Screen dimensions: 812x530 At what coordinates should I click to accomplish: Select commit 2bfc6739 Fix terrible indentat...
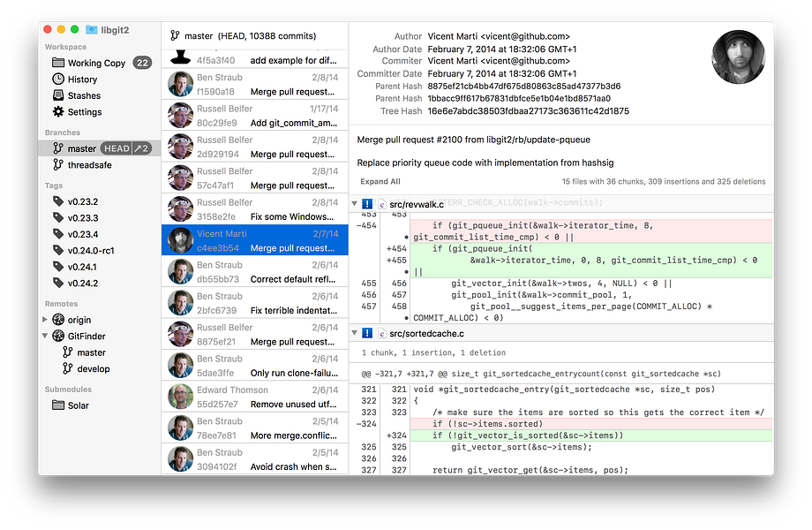[x=255, y=303]
